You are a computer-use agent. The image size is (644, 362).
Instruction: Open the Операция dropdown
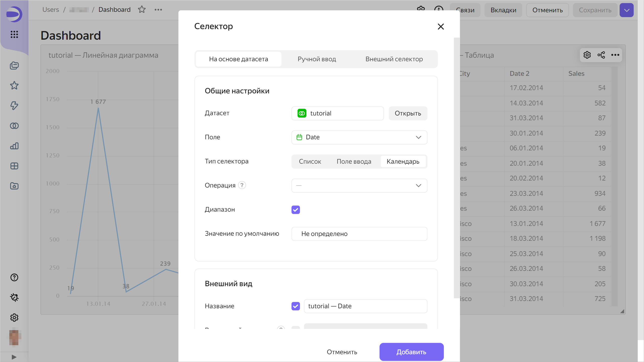pyautogui.click(x=359, y=186)
